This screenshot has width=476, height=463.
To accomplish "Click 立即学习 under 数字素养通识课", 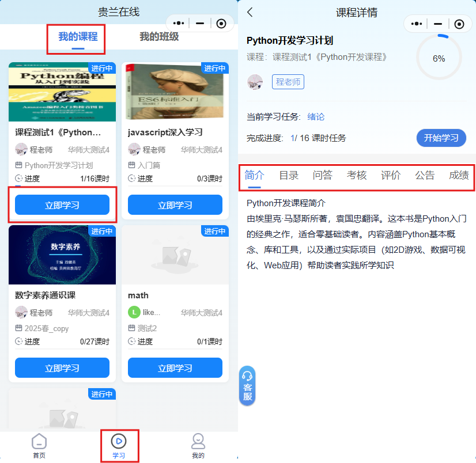I will [62, 368].
